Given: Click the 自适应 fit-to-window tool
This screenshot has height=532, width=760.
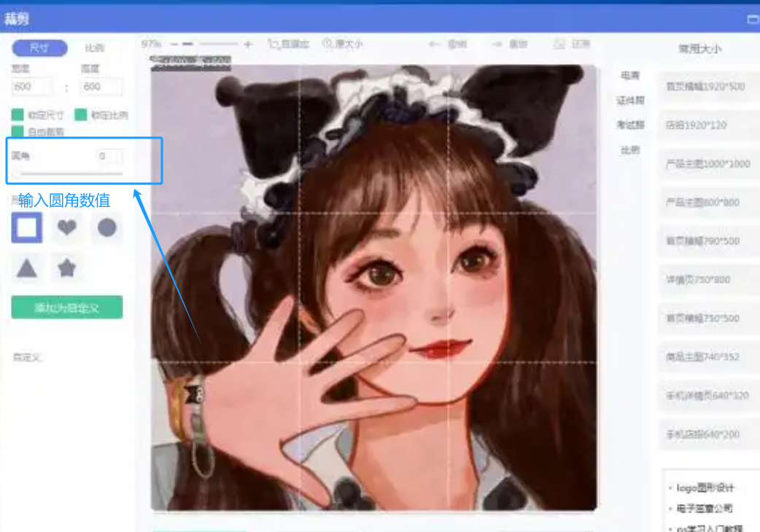Looking at the screenshot, I should (289, 44).
